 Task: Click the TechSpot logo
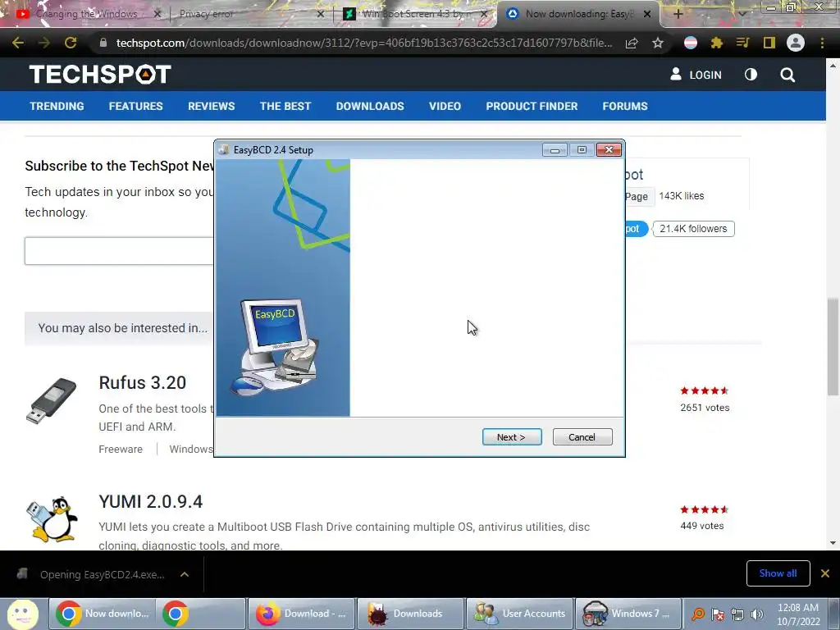tap(100, 75)
